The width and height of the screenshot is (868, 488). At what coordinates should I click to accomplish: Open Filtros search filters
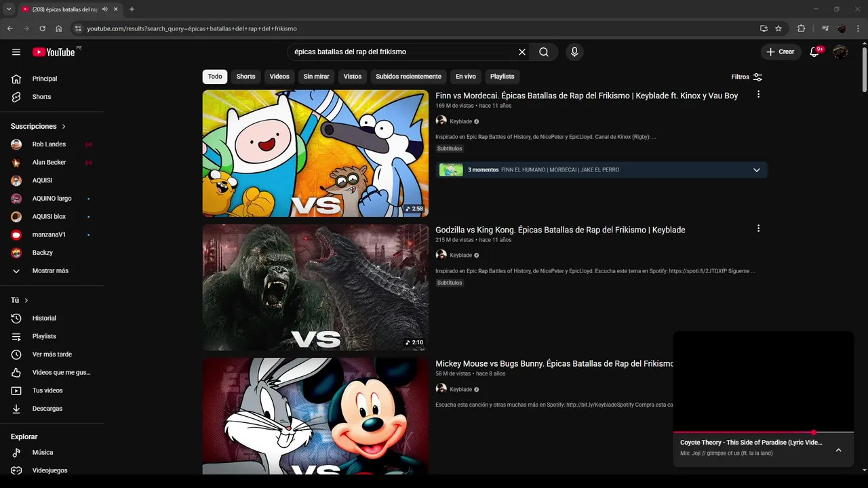[x=747, y=77]
